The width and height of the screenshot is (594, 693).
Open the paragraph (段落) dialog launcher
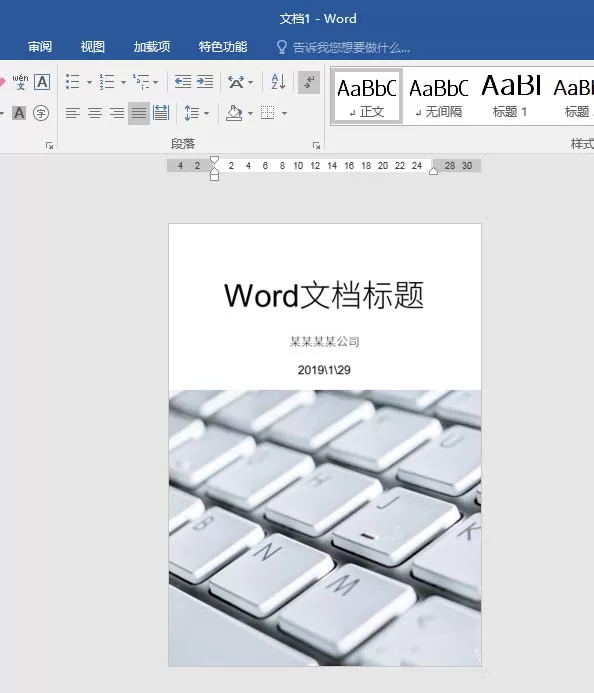[x=316, y=145]
